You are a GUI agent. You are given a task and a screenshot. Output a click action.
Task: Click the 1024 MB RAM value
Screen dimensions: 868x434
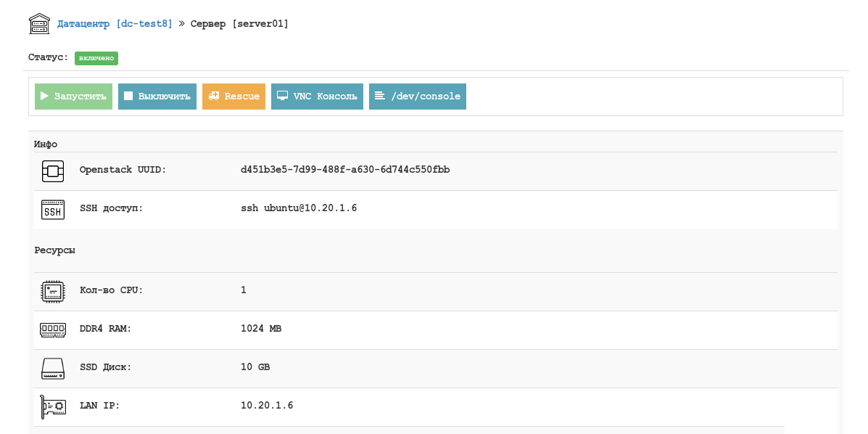261,329
